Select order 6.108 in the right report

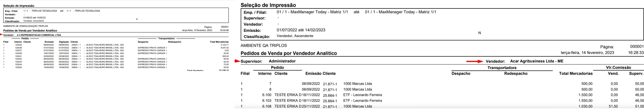(266, 106)
